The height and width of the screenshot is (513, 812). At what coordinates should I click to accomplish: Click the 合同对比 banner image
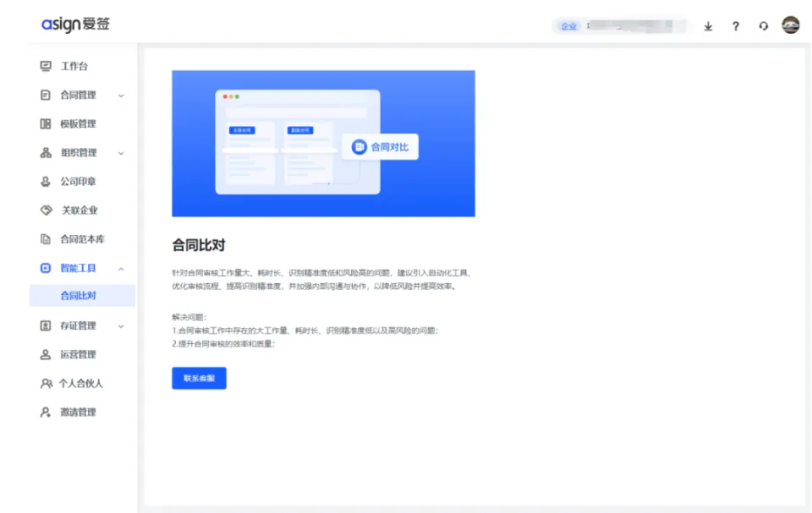pyautogui.click(x=323, y=144)
